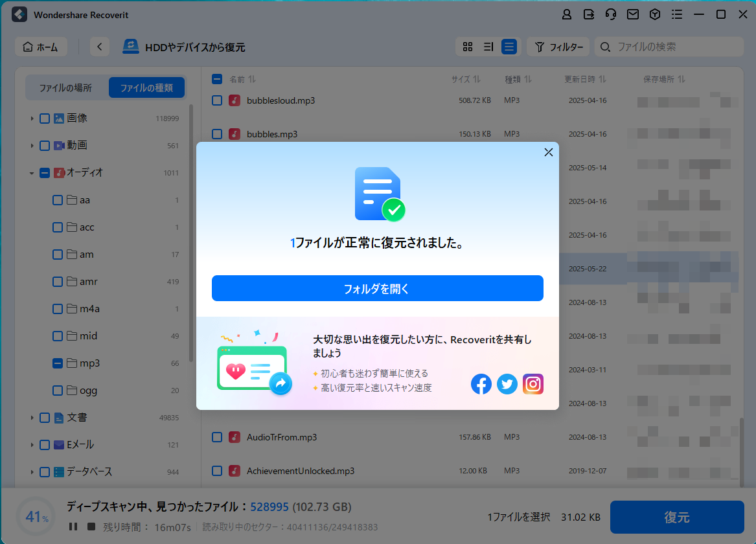Expand the 文書 tree node
Viewport: 756px width, 544px height.
[32, 418]
